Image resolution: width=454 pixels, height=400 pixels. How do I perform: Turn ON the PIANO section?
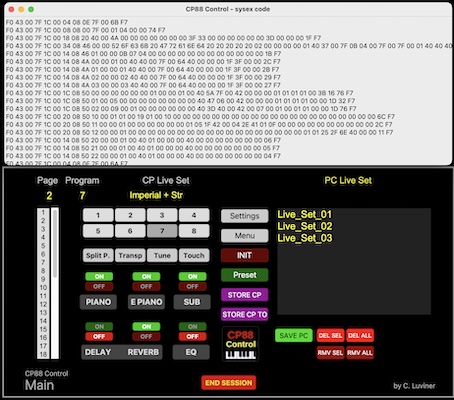(x=99, y=276)
